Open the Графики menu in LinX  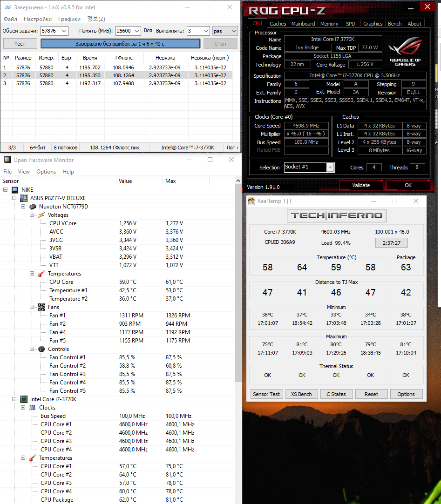point(69,19)
